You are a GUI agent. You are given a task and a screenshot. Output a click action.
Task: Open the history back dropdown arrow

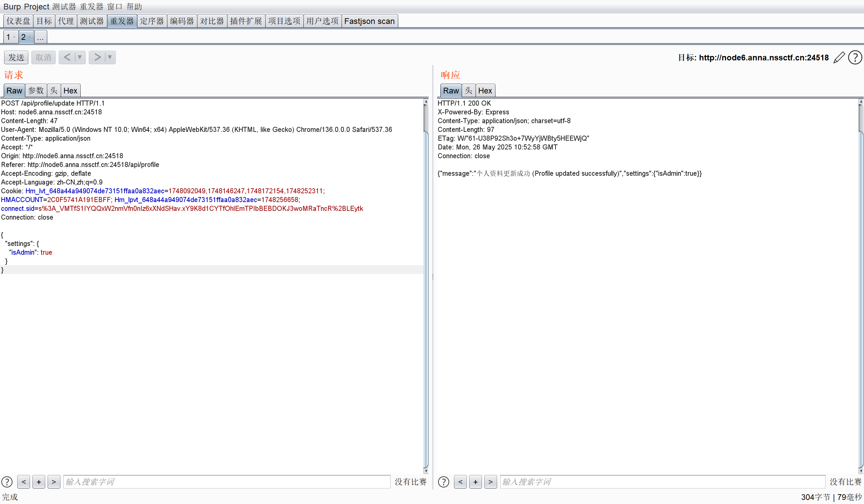click(x=80, y=57)
